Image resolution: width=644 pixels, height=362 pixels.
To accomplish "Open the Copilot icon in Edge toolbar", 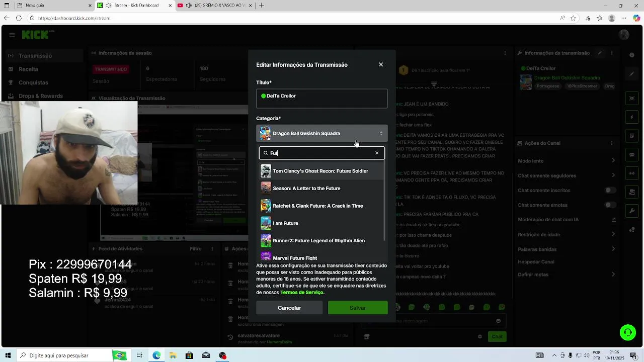I will pyautogui.click(x=637, y=18).
